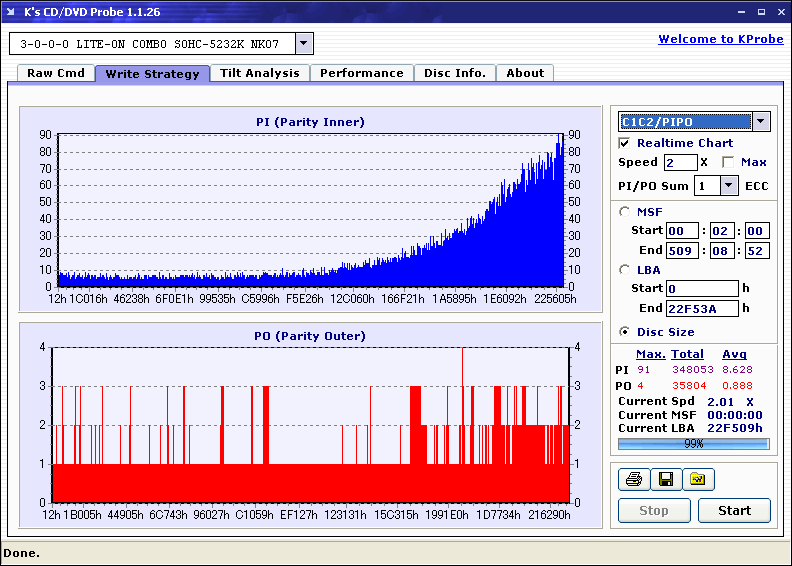Click the floppy disk save icon

(x=665, y=480)
